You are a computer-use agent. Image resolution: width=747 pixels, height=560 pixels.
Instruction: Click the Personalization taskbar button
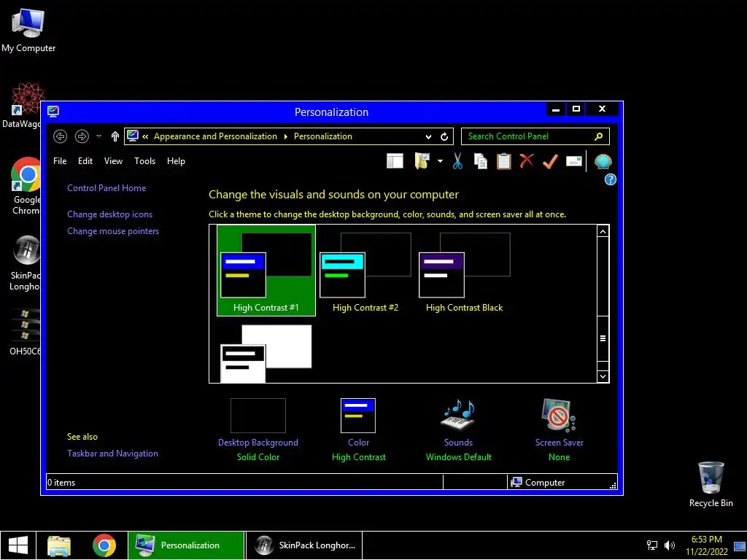[x=186, y=545]
